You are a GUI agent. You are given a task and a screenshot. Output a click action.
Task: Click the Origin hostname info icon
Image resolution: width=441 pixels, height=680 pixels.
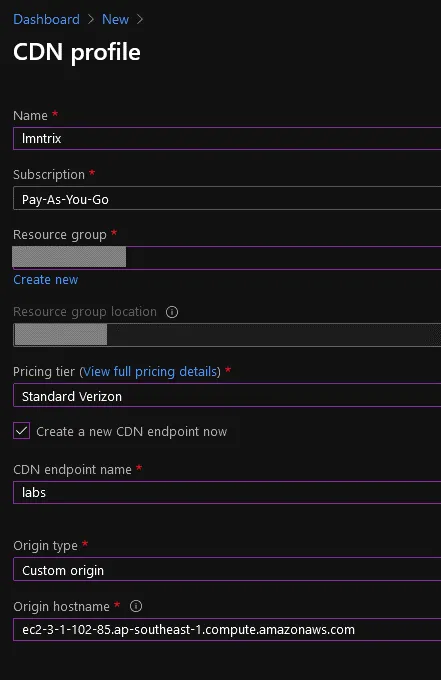[x=136, y=606]
